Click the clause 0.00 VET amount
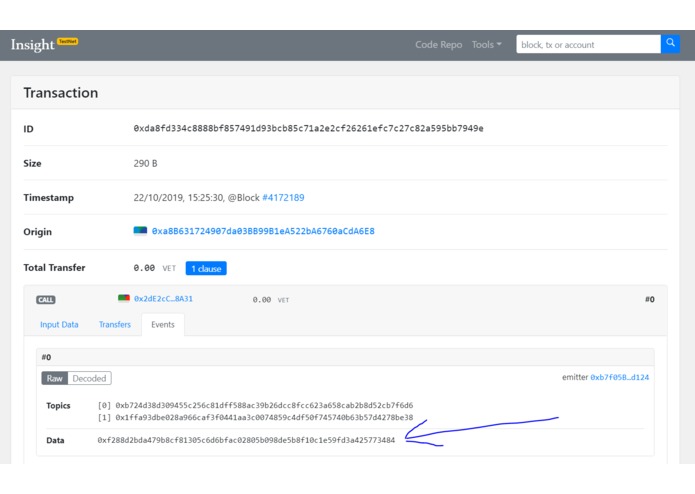 tap(271, 300)
